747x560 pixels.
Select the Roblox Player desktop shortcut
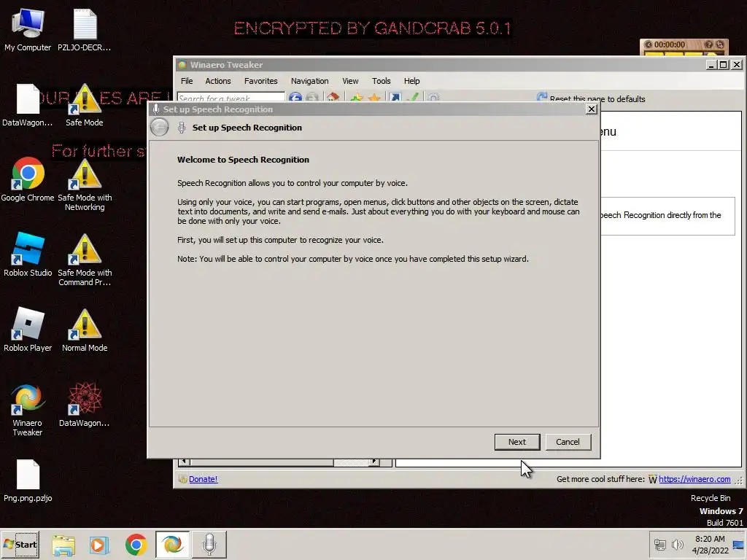(x=28, y=330)
